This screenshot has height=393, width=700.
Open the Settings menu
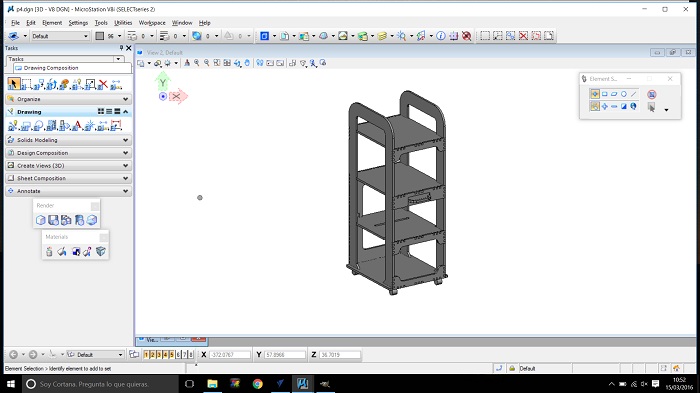(x=78, y=23)
